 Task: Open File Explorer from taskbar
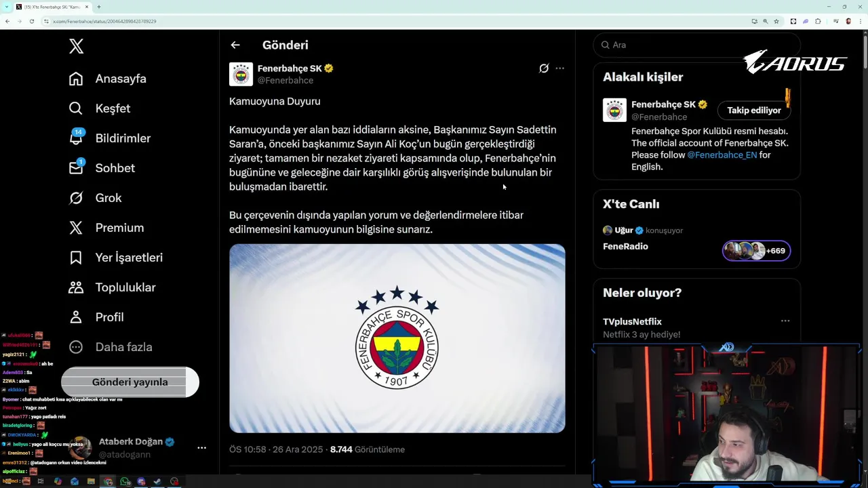point(91,481)
